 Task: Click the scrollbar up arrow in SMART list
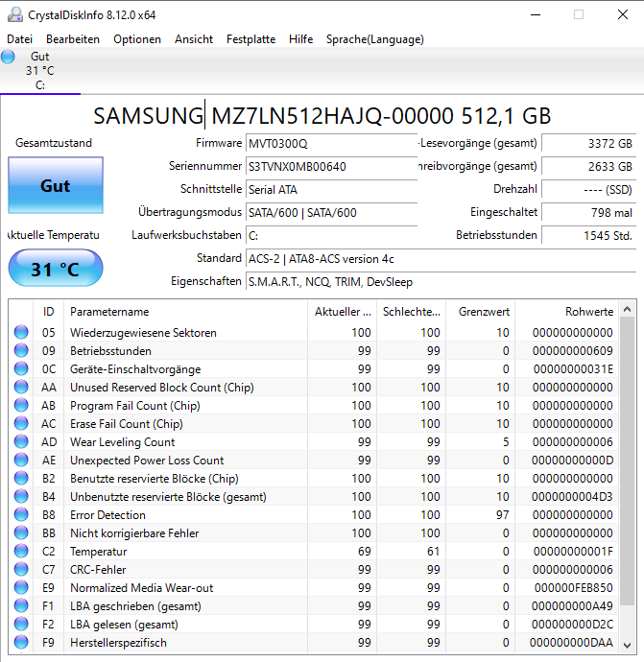627,310
